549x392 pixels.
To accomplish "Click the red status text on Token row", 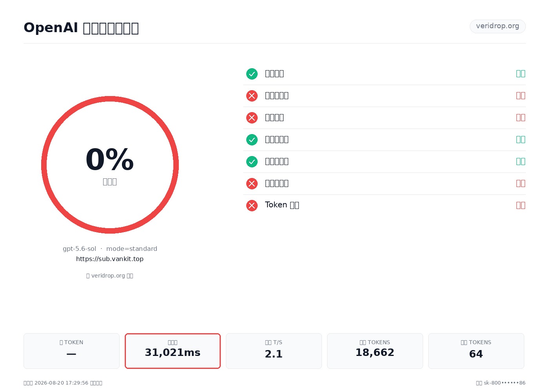I will 521,205.
